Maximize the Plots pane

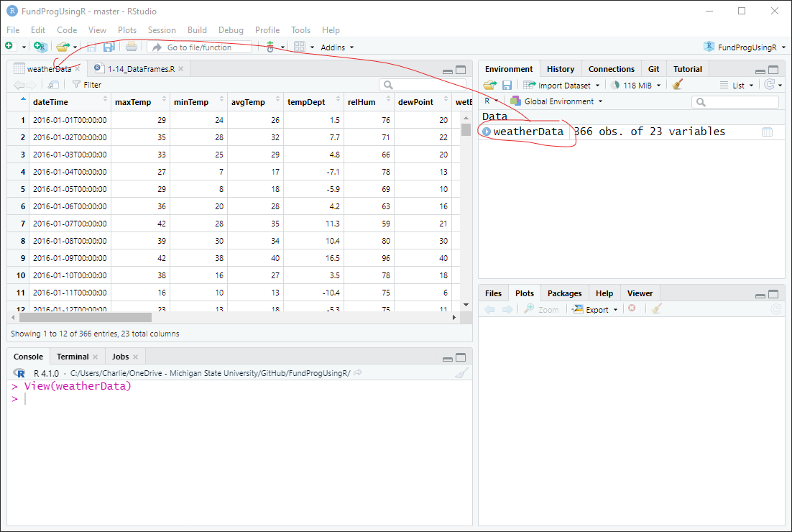pos(773,294)
